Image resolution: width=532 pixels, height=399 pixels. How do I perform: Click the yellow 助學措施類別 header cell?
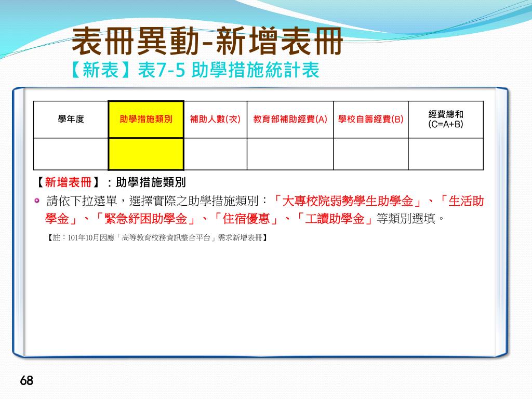pyautogui.click(x=146, y=119)
